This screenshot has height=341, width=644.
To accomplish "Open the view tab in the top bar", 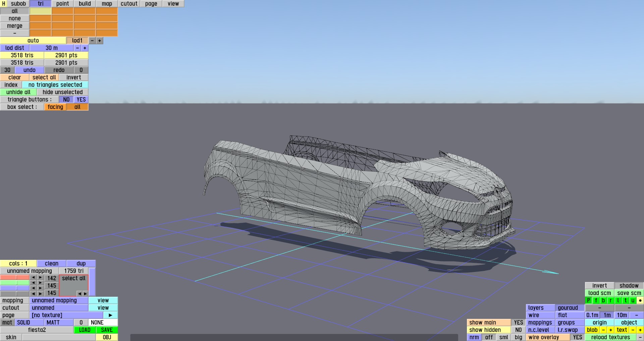I will click(173, 4).
